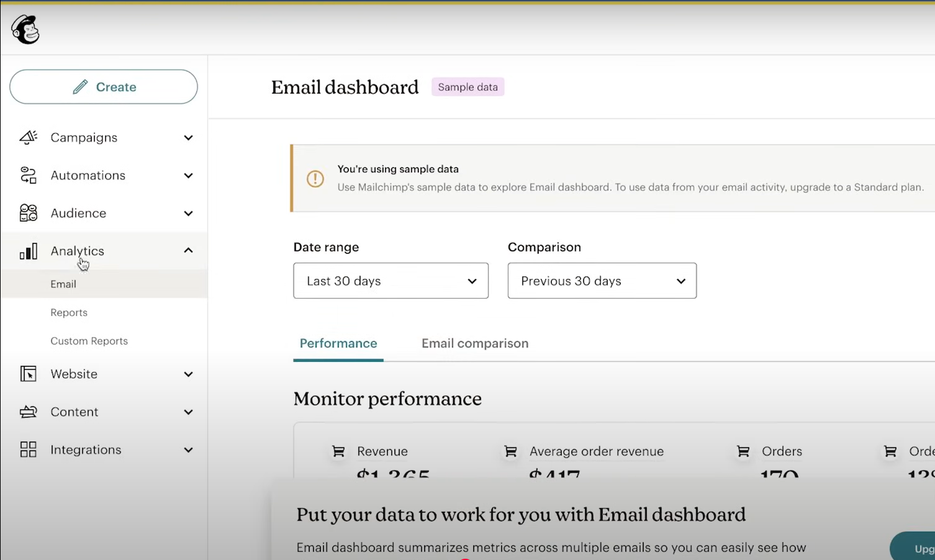Open Reports in the Analytics submenu
This screenshot has width=935, height=560.
pyautogui.click(x=69, y=312)
